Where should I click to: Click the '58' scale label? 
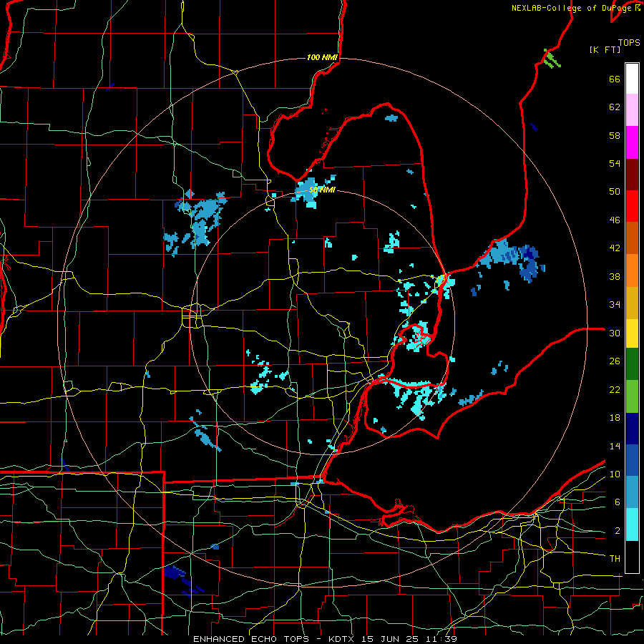coord(615,135)
